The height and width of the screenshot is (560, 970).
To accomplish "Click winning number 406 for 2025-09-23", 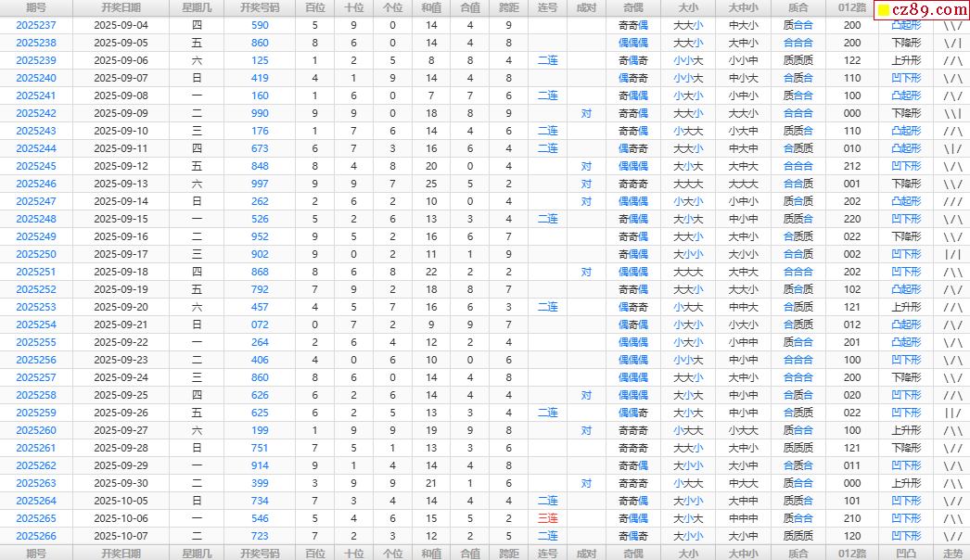I will [x=260, y=360].
